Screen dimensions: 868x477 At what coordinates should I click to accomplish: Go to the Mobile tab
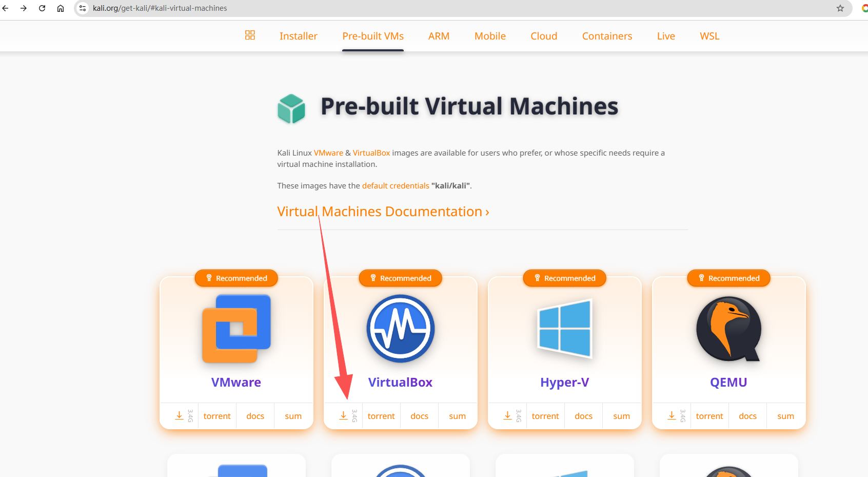(x=490, y=36)
